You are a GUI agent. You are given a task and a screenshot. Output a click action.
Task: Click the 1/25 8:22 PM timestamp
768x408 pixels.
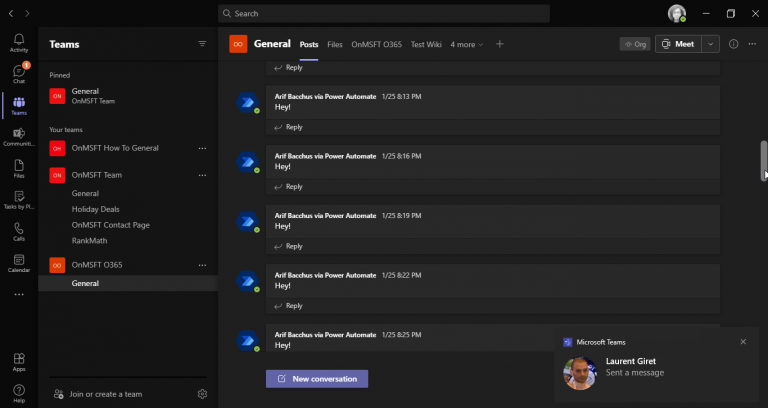pos(402,275)
